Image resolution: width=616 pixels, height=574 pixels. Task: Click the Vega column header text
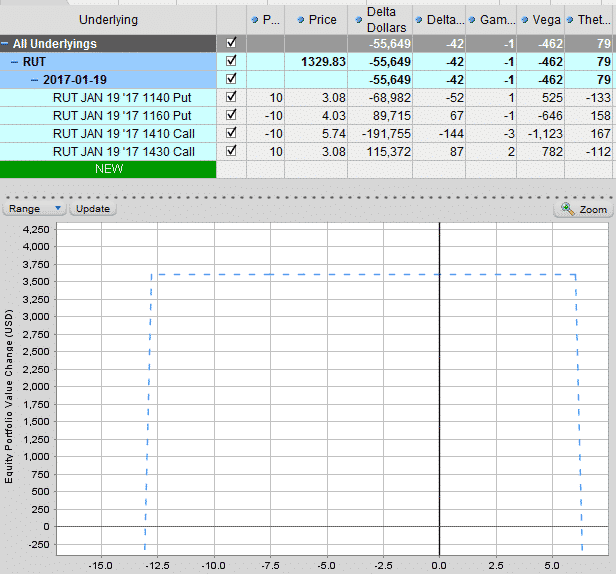click(546, 20)
